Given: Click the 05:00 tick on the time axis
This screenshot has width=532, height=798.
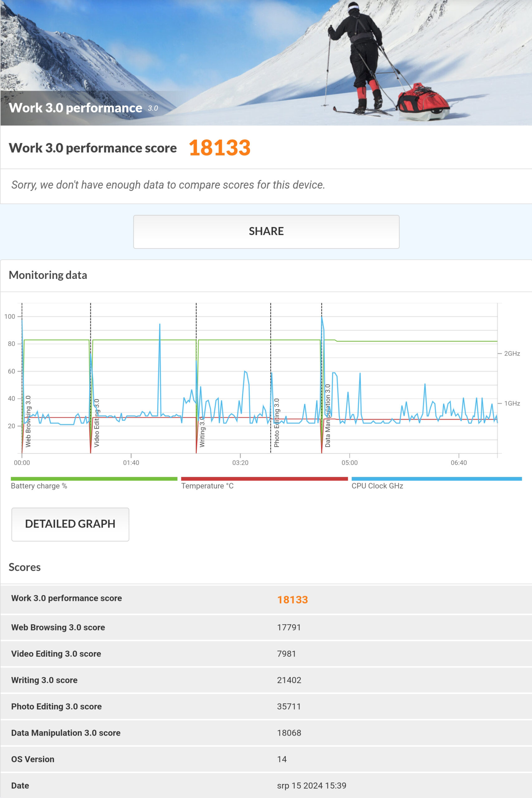Looking at the screenshot, I should [x=349, y=463].
